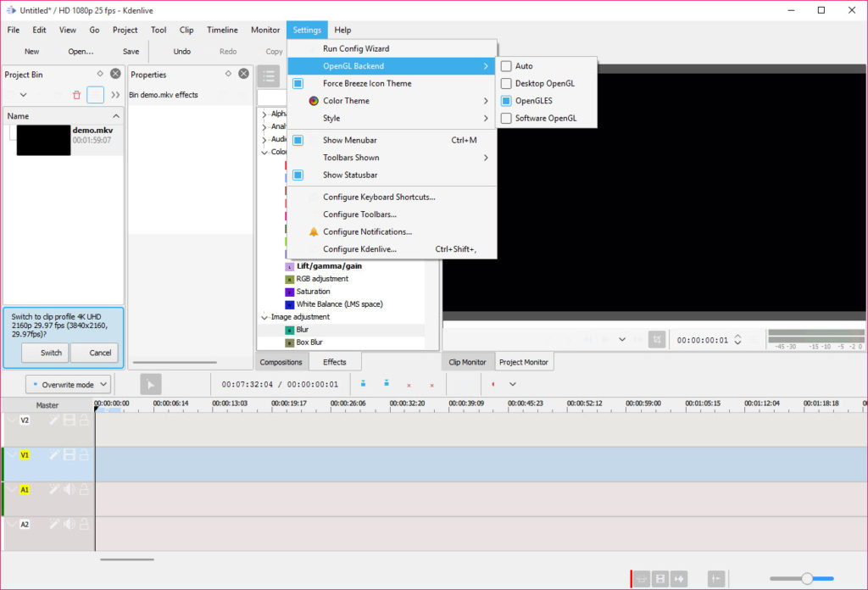Click the crop icon in monitor toolbar
Screen dimensions: 868x590
click(x=657, y=339)
